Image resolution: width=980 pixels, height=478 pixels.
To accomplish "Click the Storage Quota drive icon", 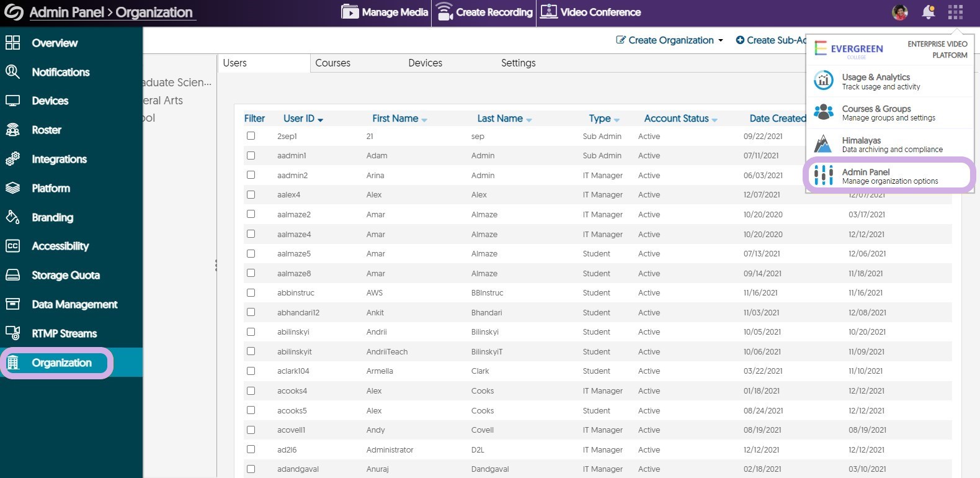I will 12,275.
